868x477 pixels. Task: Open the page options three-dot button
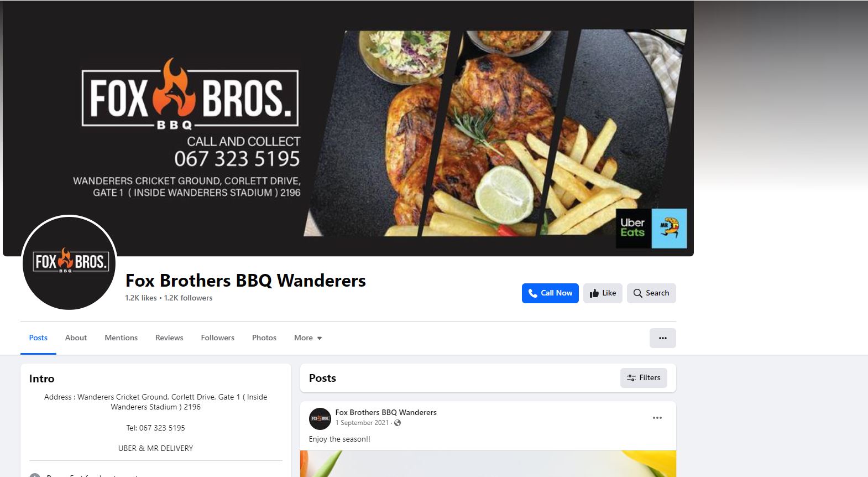(662, 338)
